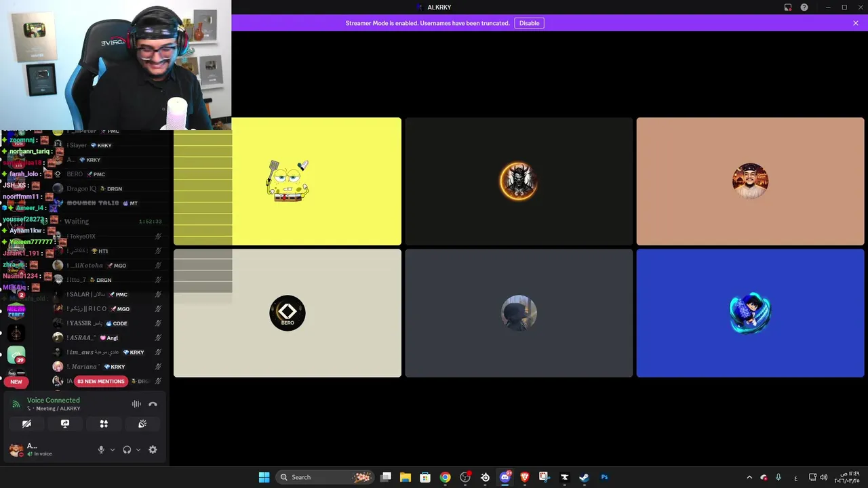Open the MEME CRAFT server icon

click(16, 310)
